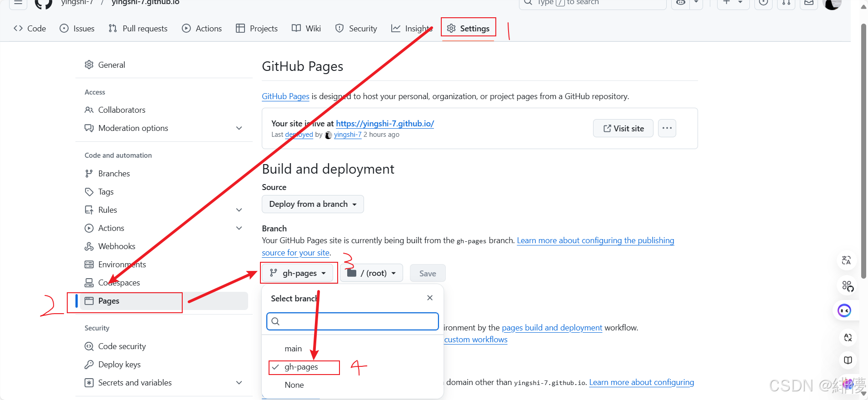868x400 pixels.
Task: Click the Secrets asterisk icon
Action: pos(89,383)
